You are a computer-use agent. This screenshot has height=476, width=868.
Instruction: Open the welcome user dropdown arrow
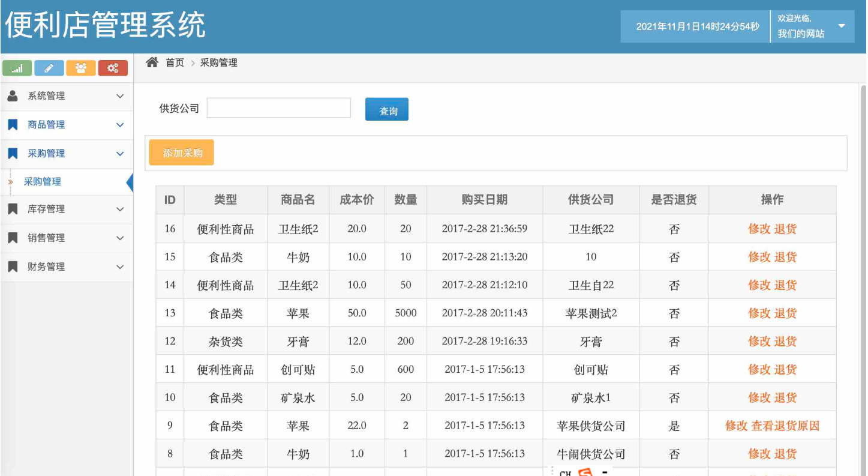842,26
